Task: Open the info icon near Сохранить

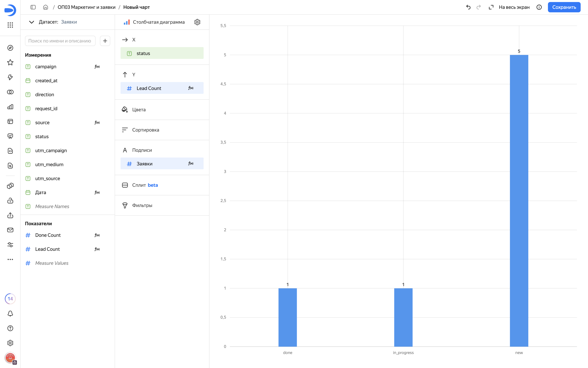Action: click(x=539, y=7)
